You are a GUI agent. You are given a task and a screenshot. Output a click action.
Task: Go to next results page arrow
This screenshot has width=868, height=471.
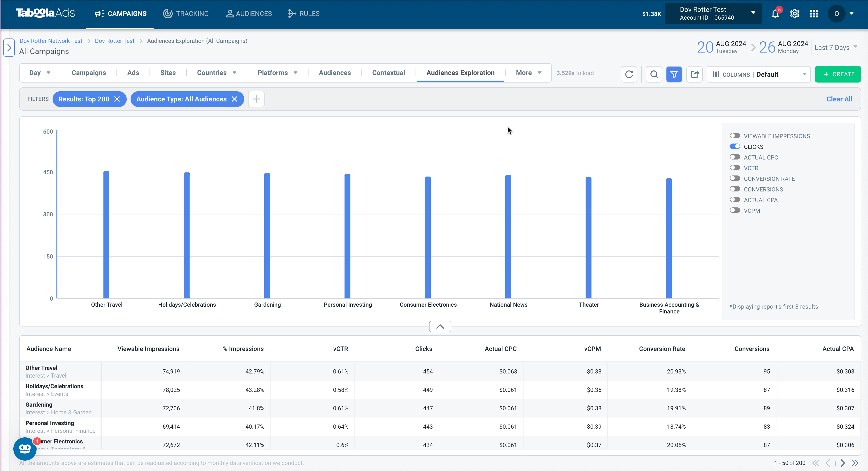tap(842, 463)
